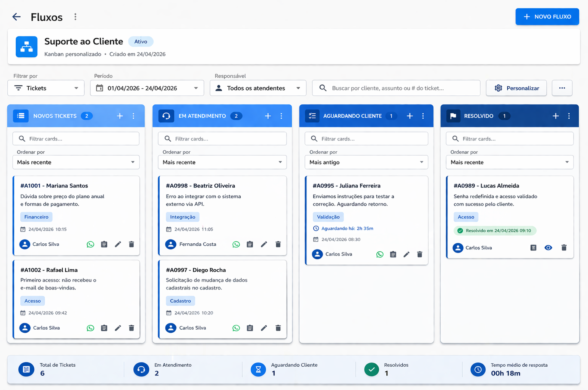The height and width of the screenshot is (390, 588).
Task: Open the NOVOS TICKETS column options menu
Action: pyautogui.click(x=133, y=116)
